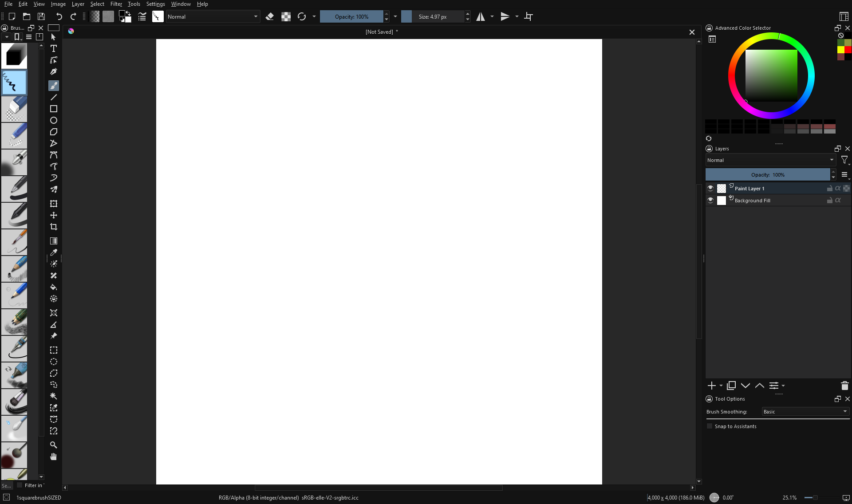This screenshot has width=852, height=504.
Task: Select the Gradient tool
Action: pos(54,241)
